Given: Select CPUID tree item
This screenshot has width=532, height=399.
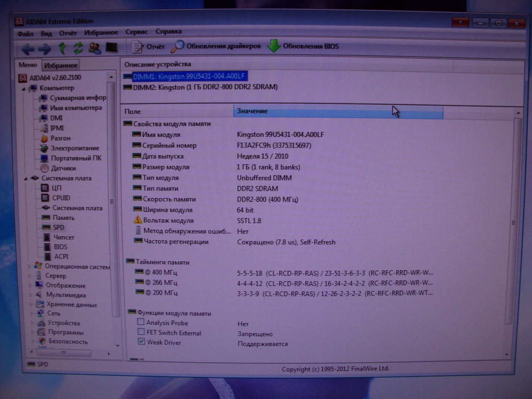Looking at the screenshot, I should pos(56,198).
